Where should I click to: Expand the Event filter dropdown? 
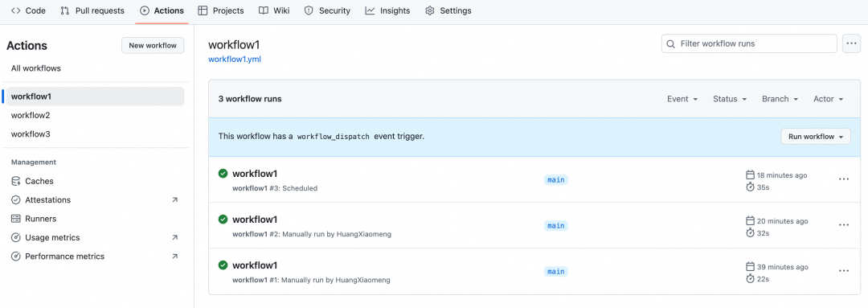pyautogui.click(x=682, y=99)
